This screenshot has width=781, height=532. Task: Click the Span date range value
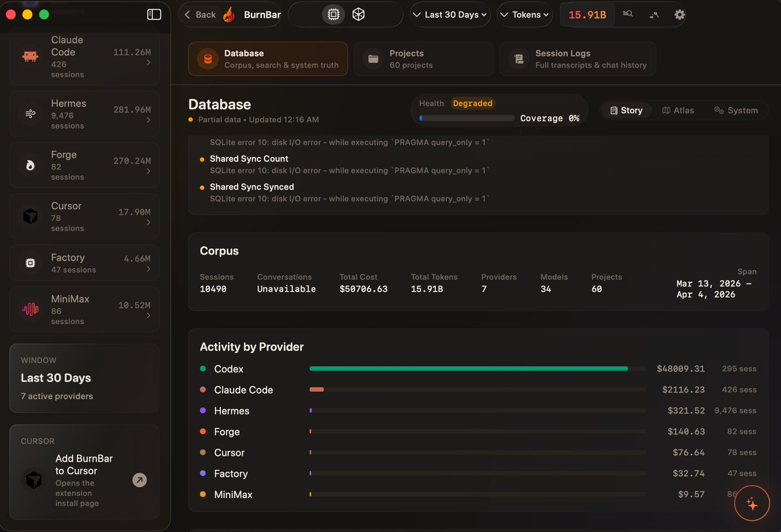[x=713, y=289]
